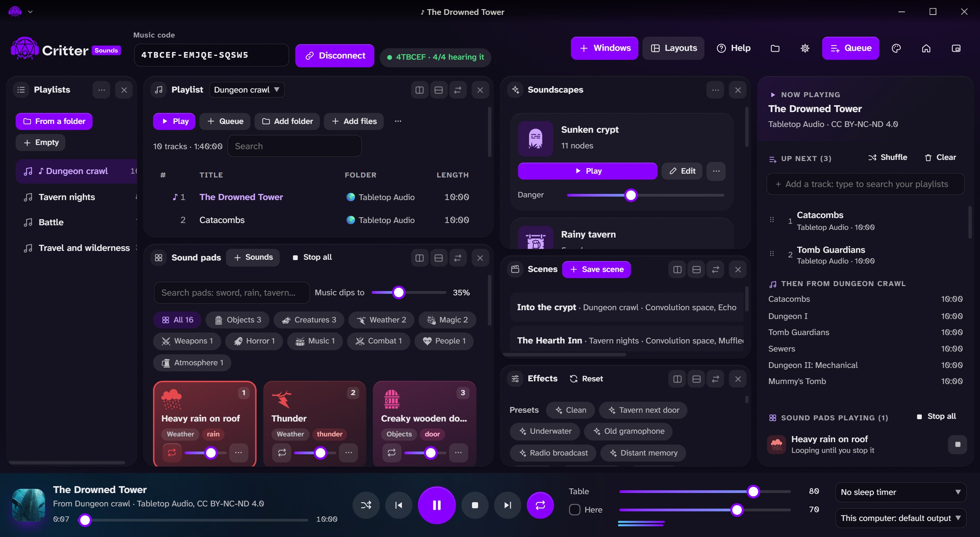The width and height of the screenshot is (980, 537).
Task: Filter pads by Objects 3
Action: click(237, 320)
